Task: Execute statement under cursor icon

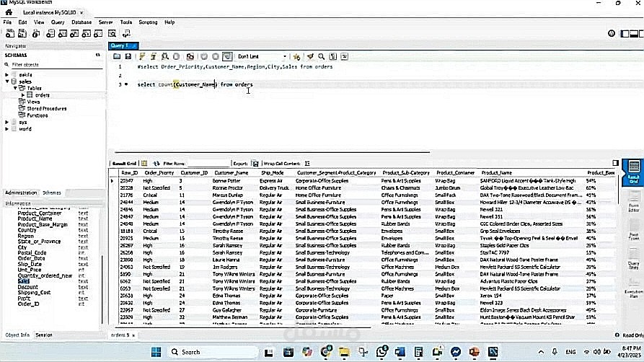Action: point(153,56)
